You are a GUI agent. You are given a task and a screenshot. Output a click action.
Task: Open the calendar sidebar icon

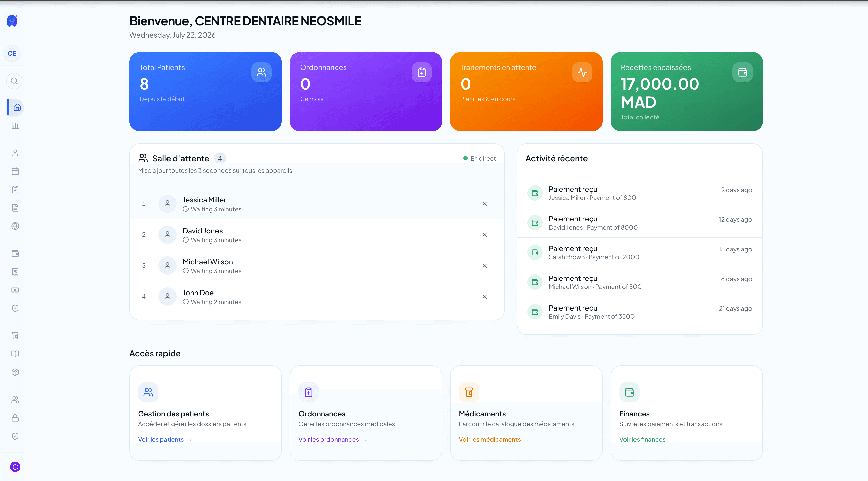click(x=15, y=171)
